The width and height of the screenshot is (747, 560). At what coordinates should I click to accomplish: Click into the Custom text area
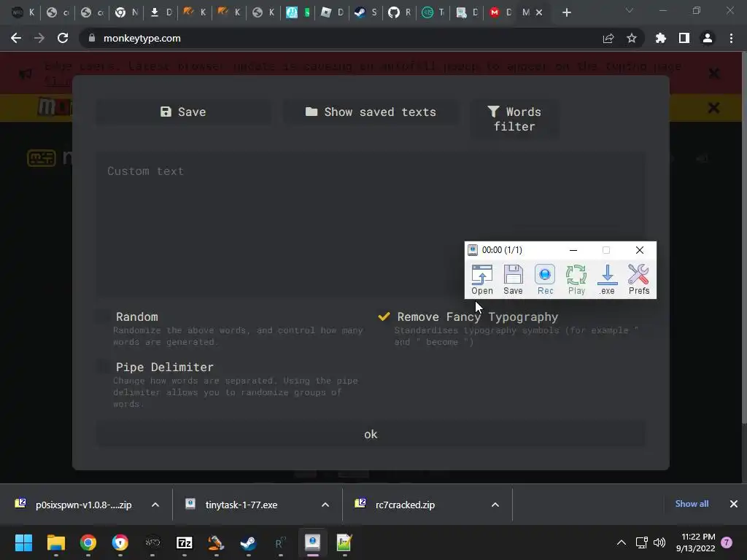click(x=371, y=225)
